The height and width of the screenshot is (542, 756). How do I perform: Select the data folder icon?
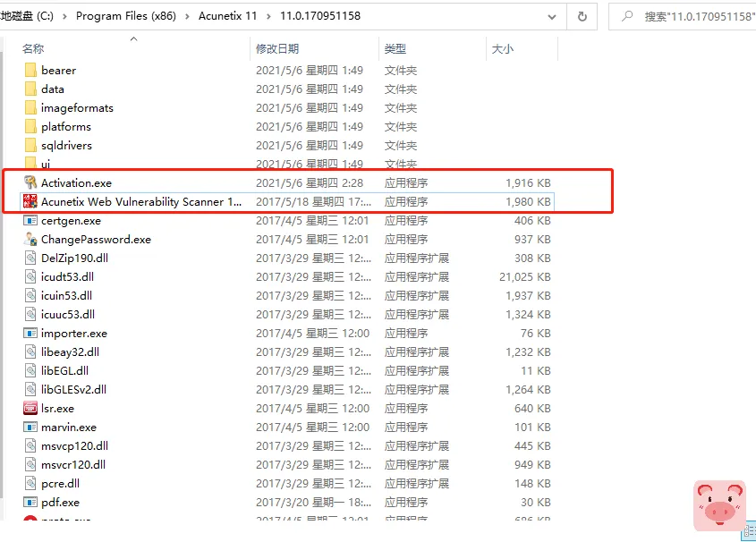coord(30,89)
